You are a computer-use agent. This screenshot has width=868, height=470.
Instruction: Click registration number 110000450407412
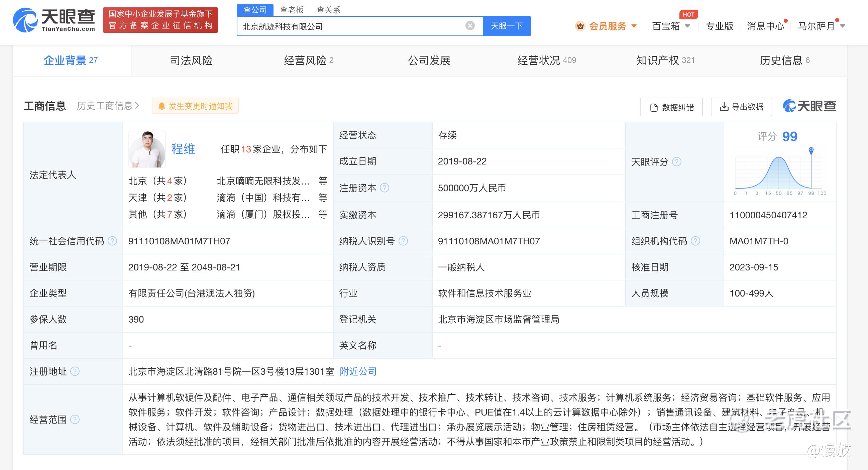768,215
